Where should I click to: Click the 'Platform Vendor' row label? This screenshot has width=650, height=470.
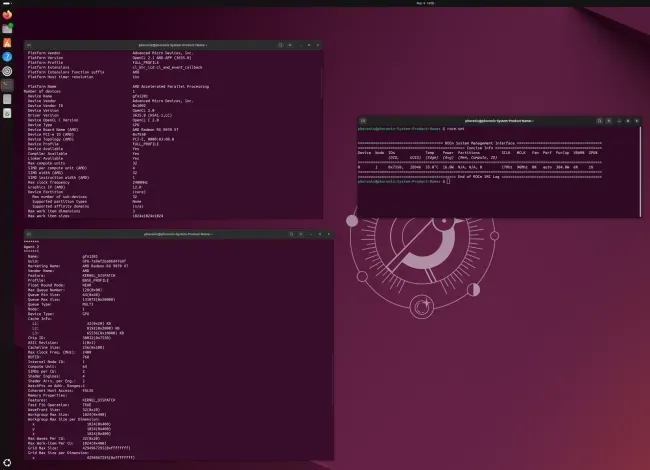click(44, 53)
